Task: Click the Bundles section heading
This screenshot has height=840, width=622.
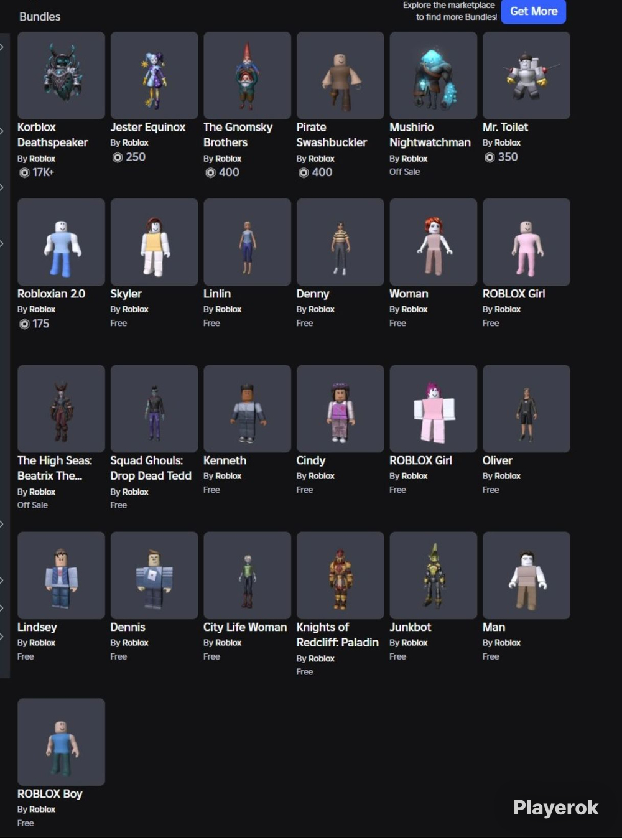Action: coord(40,17)
